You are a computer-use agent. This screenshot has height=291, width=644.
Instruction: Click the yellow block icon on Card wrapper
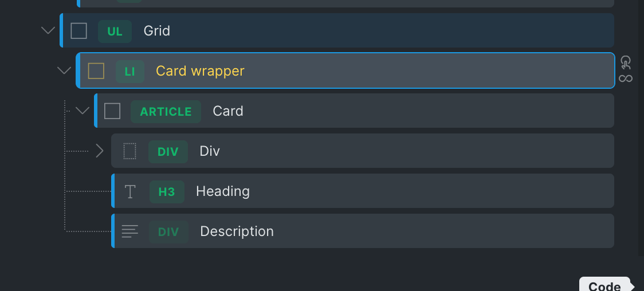[96, 71]
